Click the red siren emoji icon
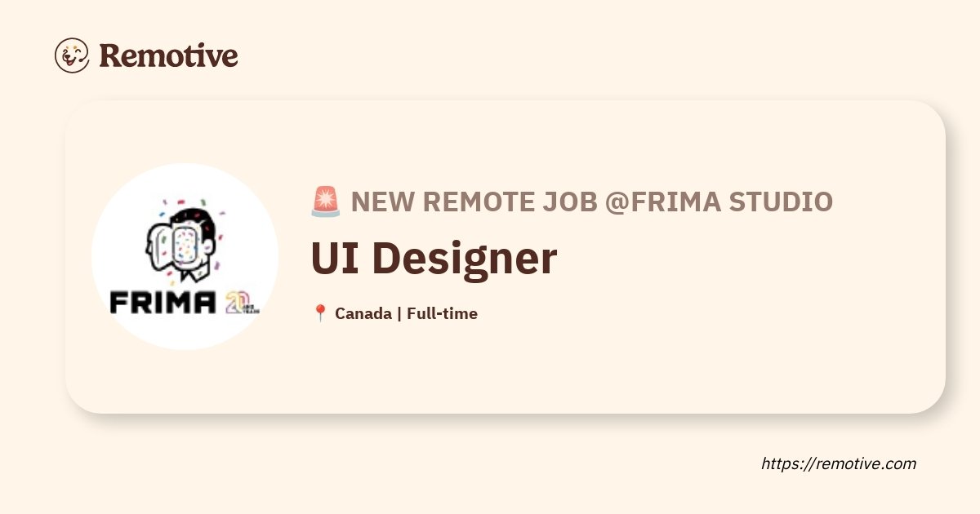The image size is (980, 514). coord(326,202)
